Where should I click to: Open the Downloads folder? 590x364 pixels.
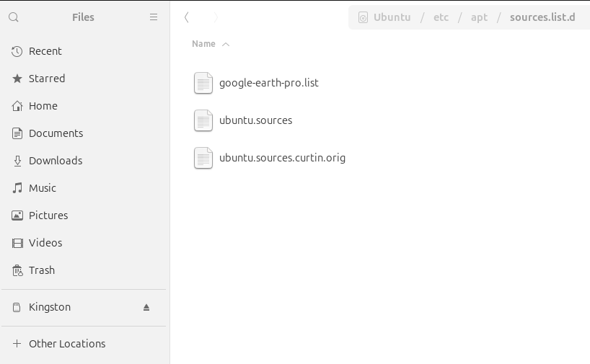click(55, 161)
